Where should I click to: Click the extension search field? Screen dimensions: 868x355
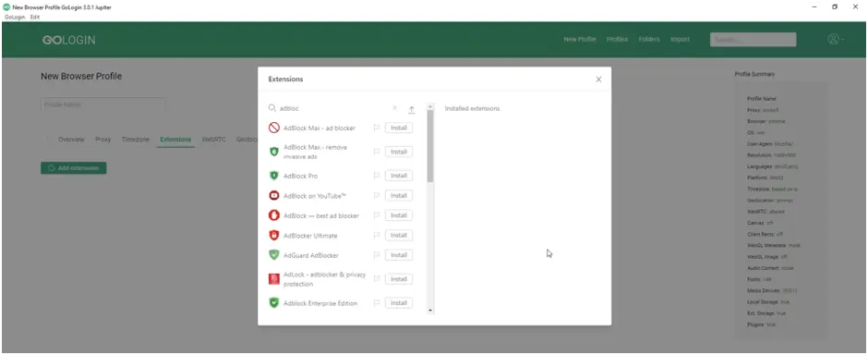pyautogui.click(x=333, y=108)
